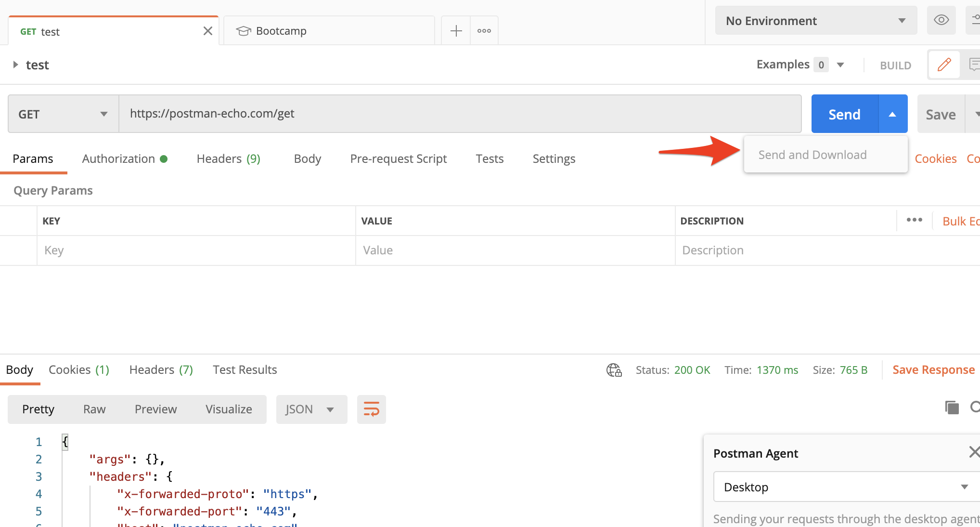Open the ellipsis menu next to new tab
The width and height of the screenshot is (980, 527).
pos(484,30)
